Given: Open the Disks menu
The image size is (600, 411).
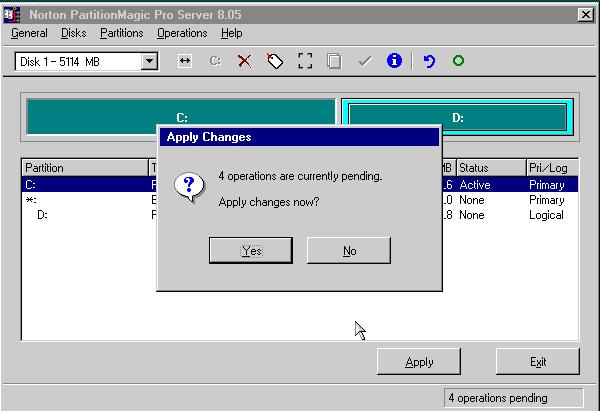Looking at the screenshot, I should click(73, 33).
